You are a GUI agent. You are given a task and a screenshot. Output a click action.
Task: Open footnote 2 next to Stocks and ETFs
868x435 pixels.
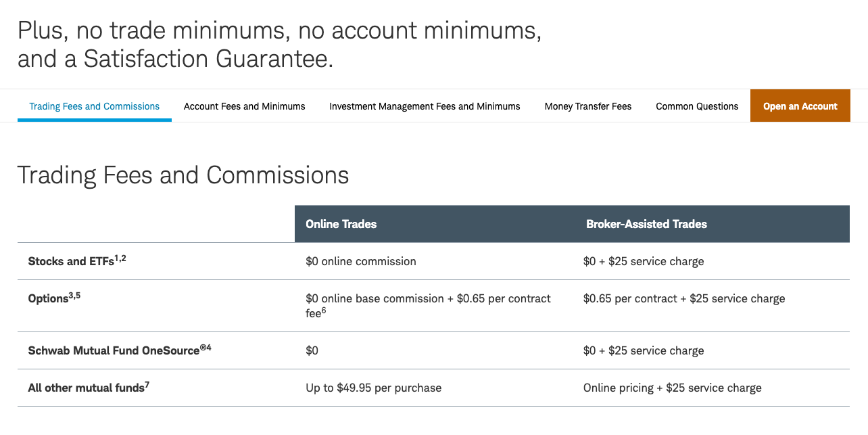[x=124, y=258]
